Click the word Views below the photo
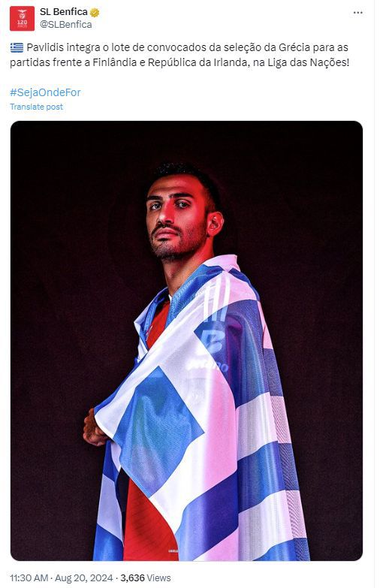The height and width of the screenshot is (588, 389). point(158,578)
